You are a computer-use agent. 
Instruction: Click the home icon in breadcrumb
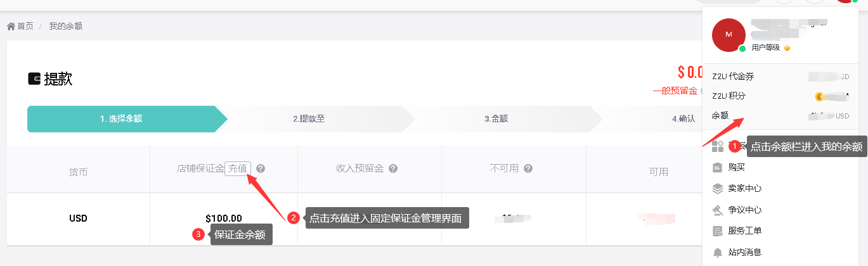pyautogui.click(x=11, y=27)
